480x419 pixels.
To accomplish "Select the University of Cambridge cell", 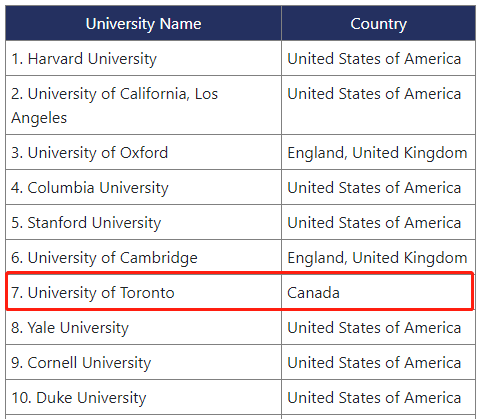I will tap(143, 257).
